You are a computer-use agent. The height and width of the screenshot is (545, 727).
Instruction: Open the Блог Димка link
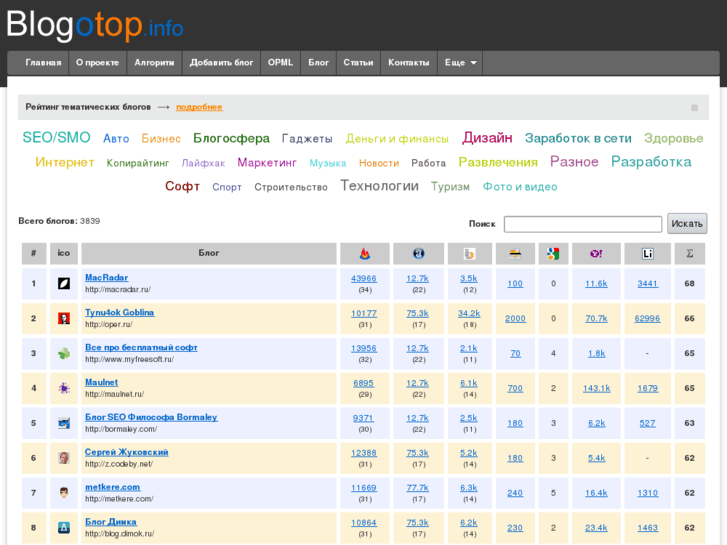click(x=111, y=521)
